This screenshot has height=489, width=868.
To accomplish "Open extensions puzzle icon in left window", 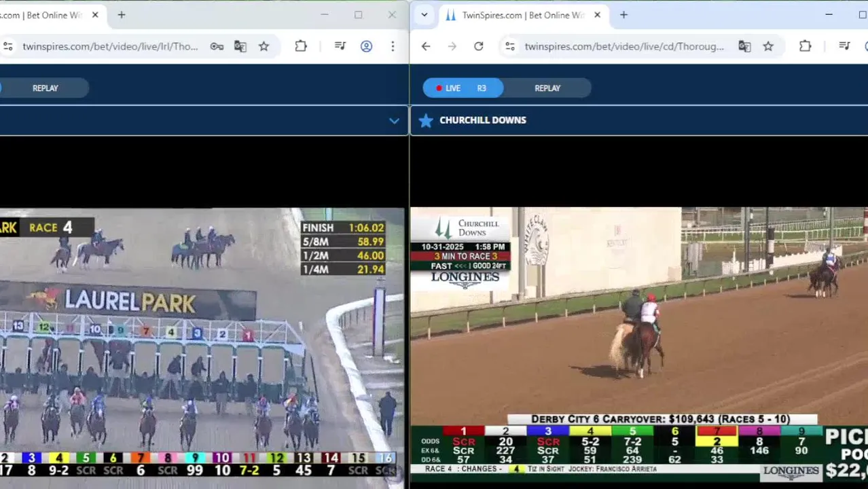I will [301, 46].
